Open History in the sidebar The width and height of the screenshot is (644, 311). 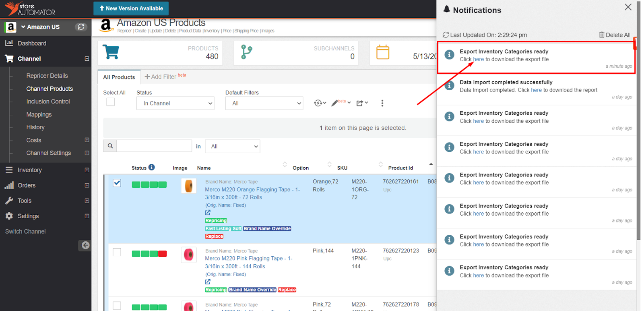point(35,127)
